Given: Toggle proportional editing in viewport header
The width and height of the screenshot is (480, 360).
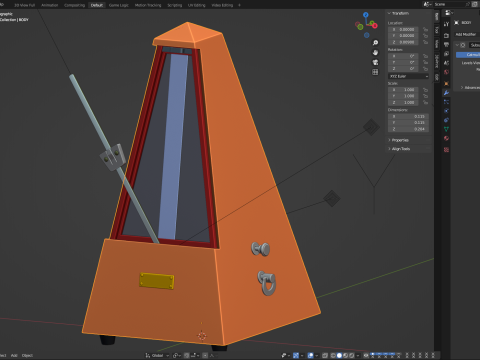Looking at the screenshot, I should [205, 355].
